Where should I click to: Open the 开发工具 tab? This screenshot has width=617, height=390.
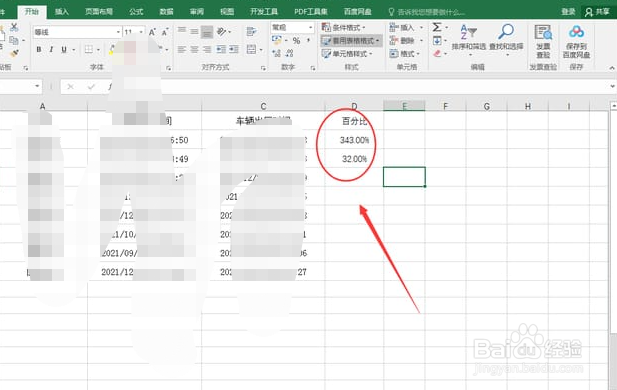[x=264, y=12]
